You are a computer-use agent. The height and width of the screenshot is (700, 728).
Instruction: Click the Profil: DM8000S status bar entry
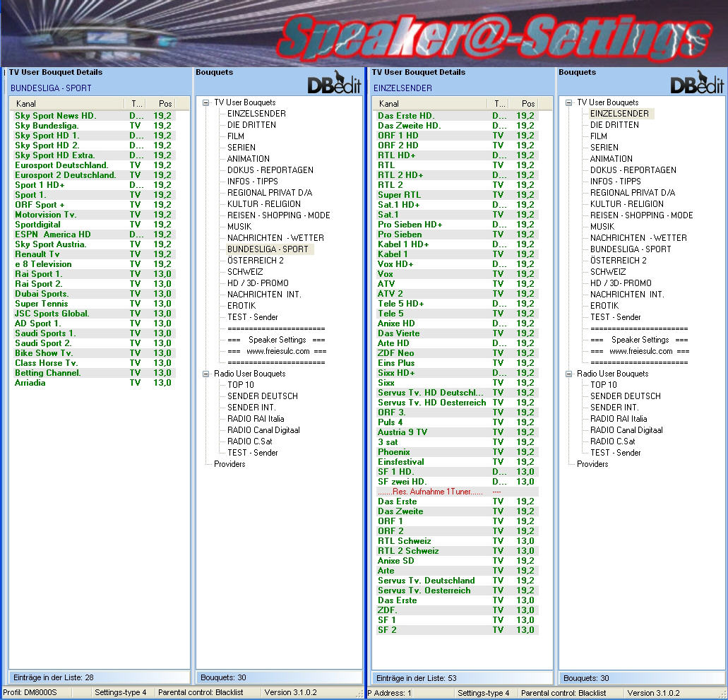tap(30, 692)
